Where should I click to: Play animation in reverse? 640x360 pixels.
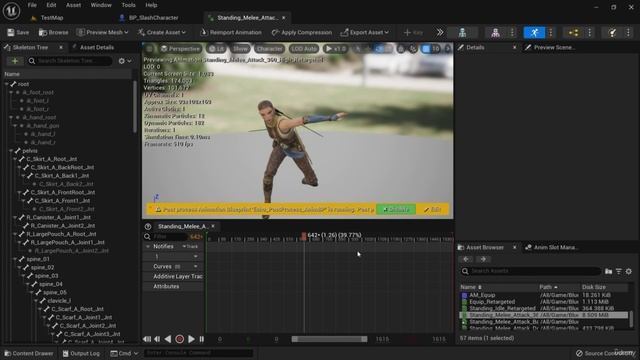[168, 339]
